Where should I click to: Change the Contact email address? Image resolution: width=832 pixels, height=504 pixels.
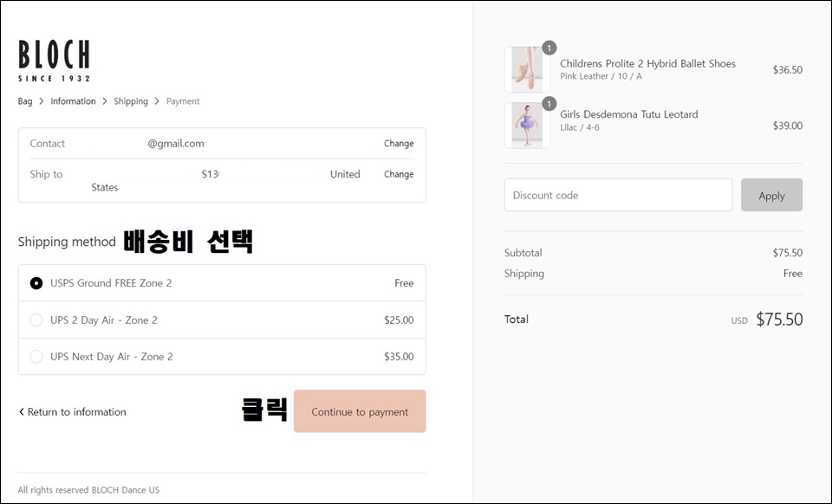tap(399, 143)
